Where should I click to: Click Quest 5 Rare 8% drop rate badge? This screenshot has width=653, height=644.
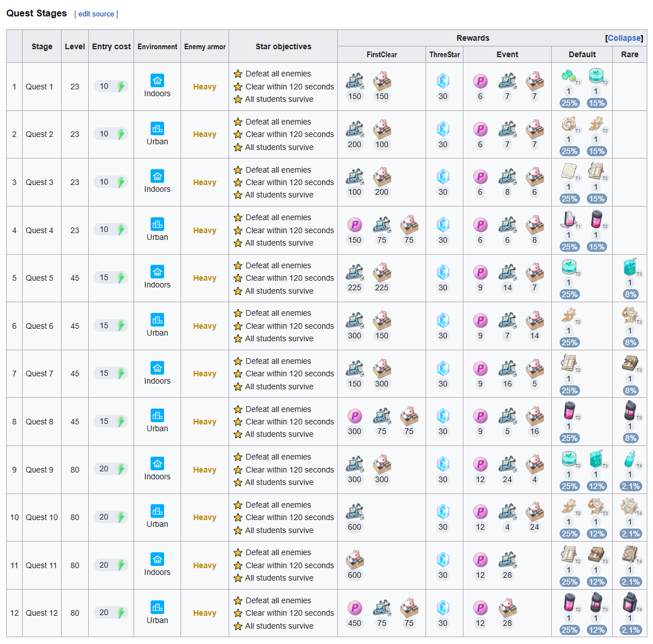pyautogui.click(x=630, y=294)
